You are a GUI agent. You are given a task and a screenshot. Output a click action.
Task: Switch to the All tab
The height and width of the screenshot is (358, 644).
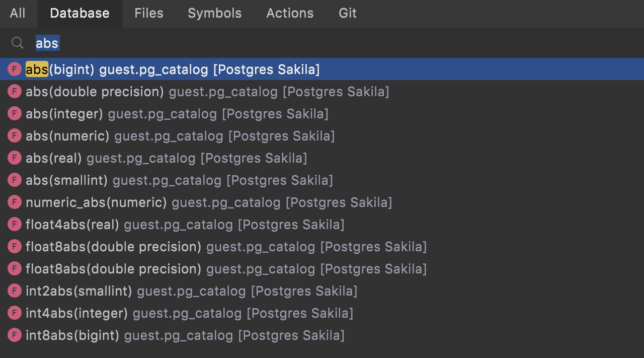[18, 13]
